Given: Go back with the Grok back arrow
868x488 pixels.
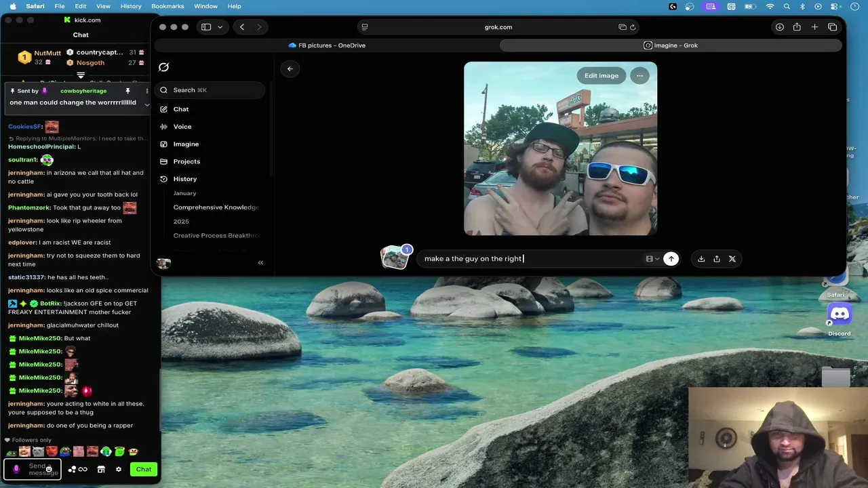Looking at the screenshot, I should (x=290, y=68).
